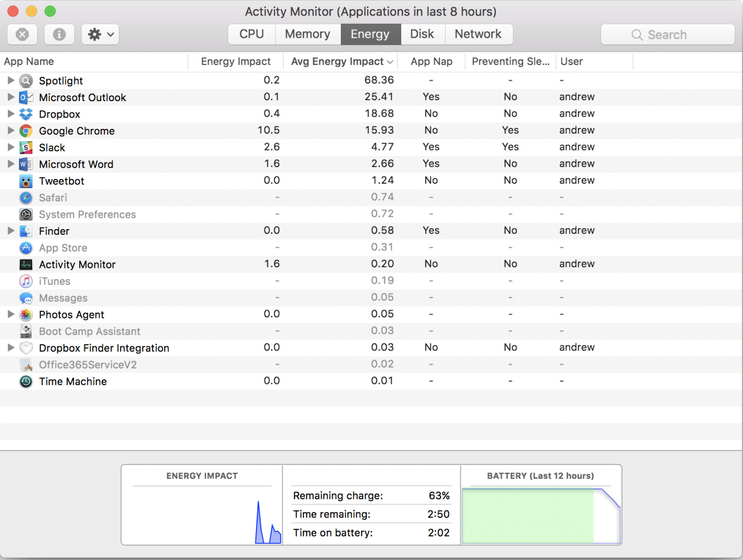Open process info with the info button
Screen dimensions: 743x560
(x=59, y=34)
